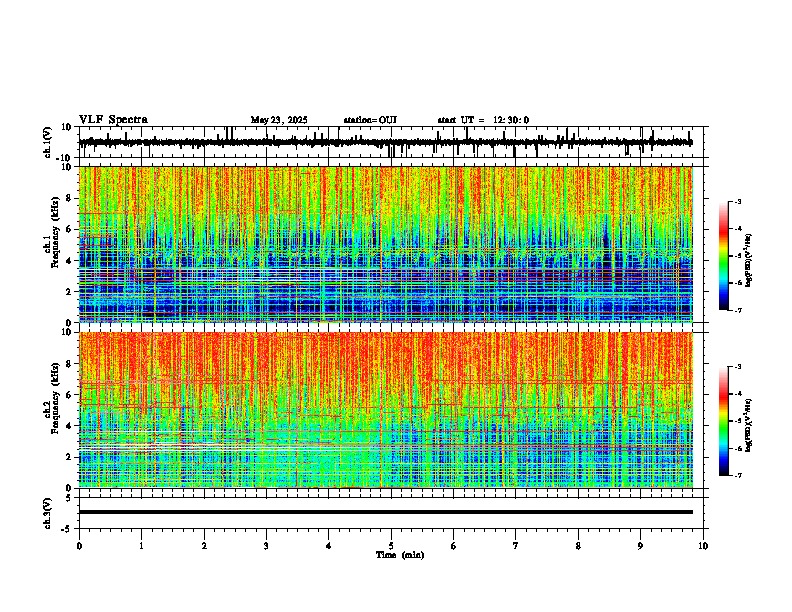The height and width of the screenshot is (612, 792).
Task: Click the "VLF Spectra" plot title
Action: [x=113, y=120]
